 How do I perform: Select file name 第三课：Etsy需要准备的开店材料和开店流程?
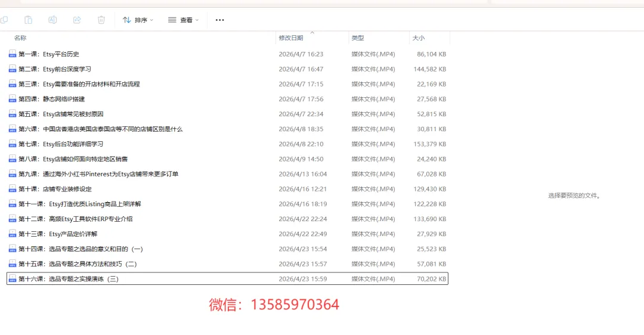point(79,83)
